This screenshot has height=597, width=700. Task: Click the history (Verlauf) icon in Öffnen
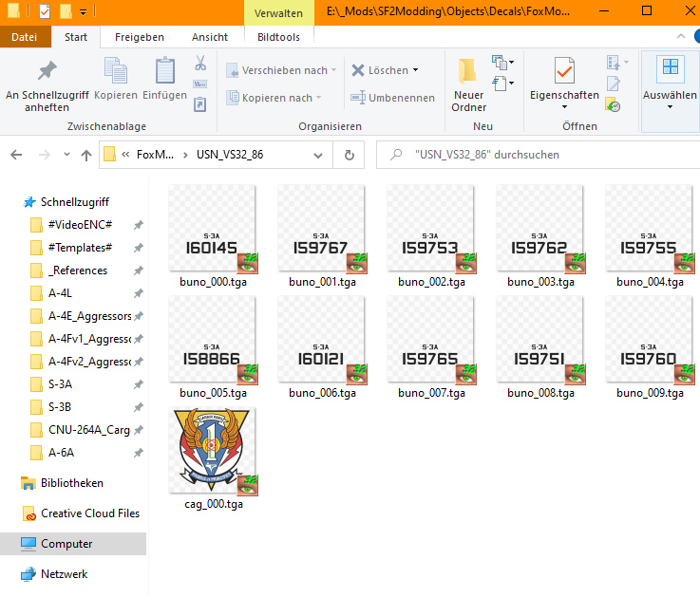[x=613, y=104]
